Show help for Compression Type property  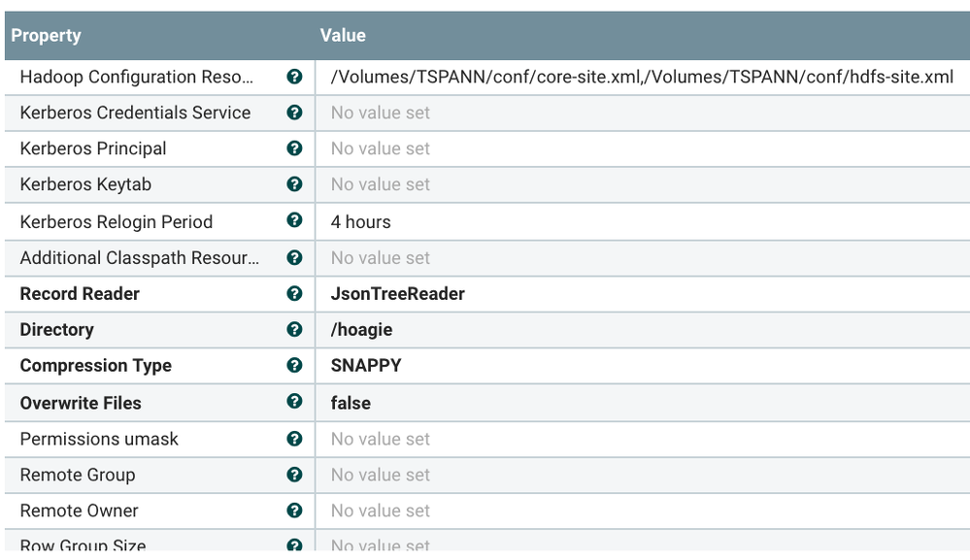click(295, 365)
